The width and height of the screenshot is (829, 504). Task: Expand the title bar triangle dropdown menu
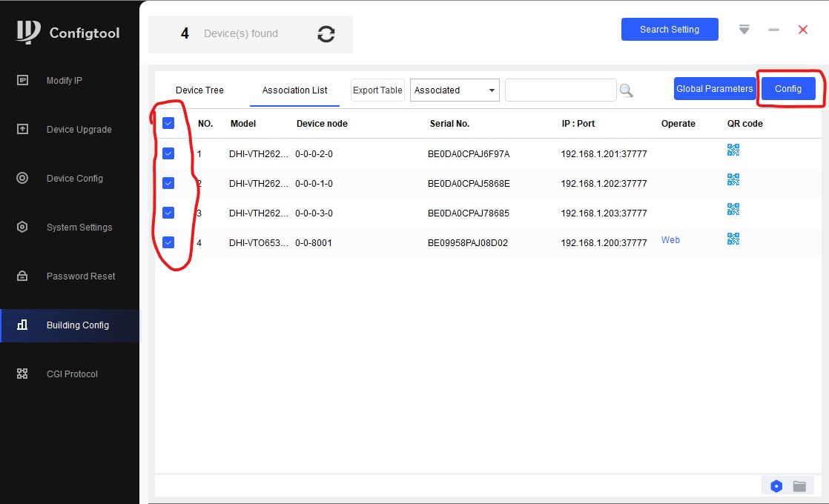[x=744, y=30]
